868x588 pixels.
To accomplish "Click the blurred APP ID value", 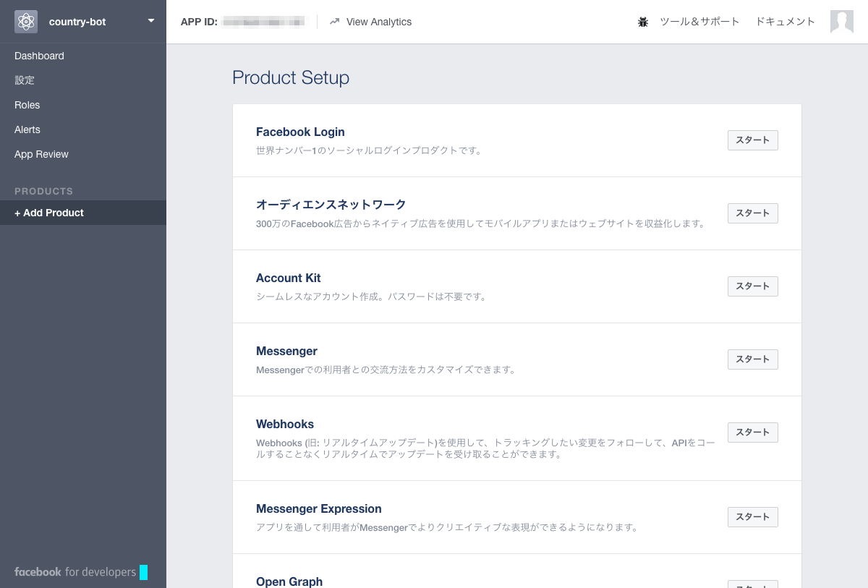I will (263, 22).
